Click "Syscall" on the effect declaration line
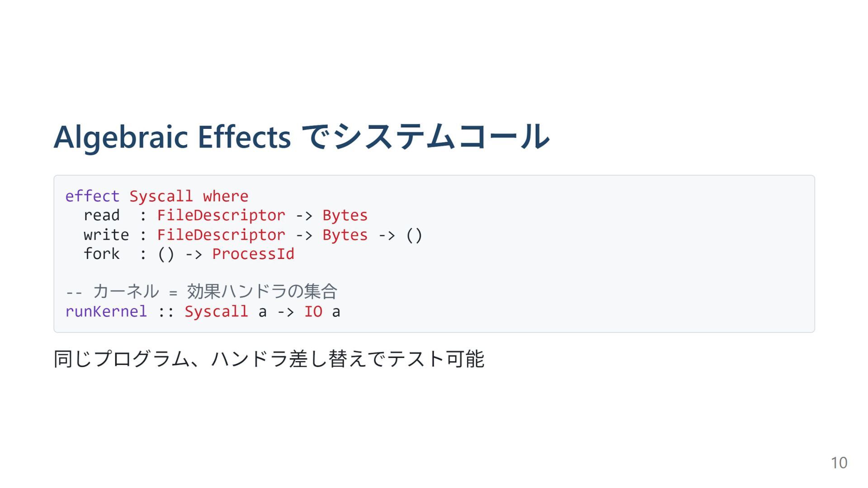This screenshot has width=868, height=488. click(x=161, y=197)
